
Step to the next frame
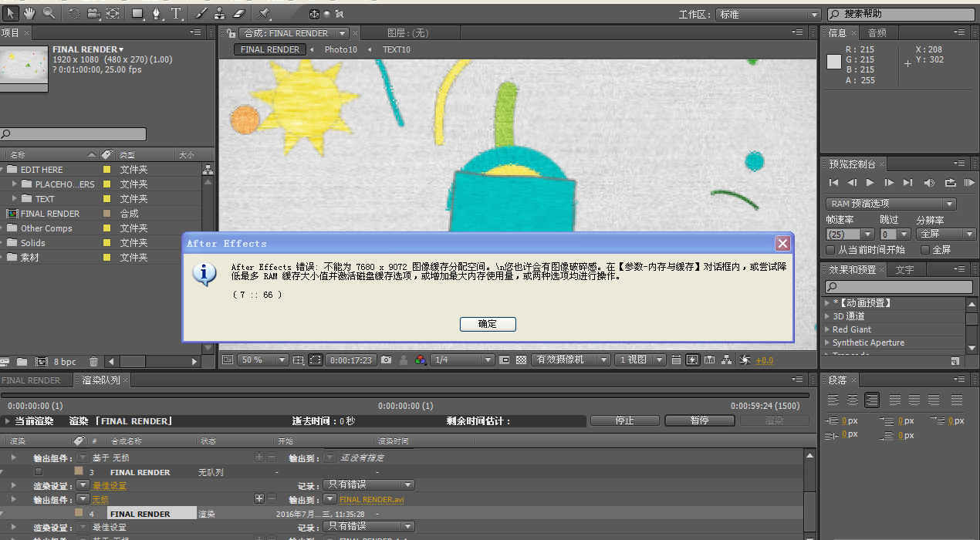(889, 183)
